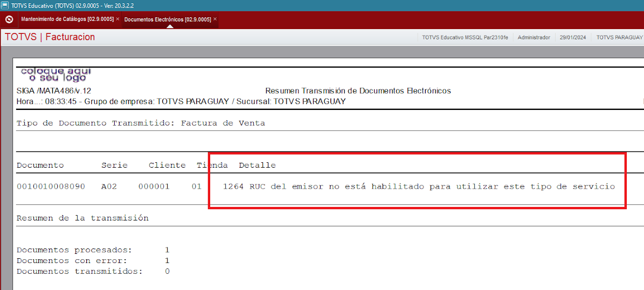Click the 29/01/2024 date label
This screenshot has height=290, width=644.
pos(573,37)
